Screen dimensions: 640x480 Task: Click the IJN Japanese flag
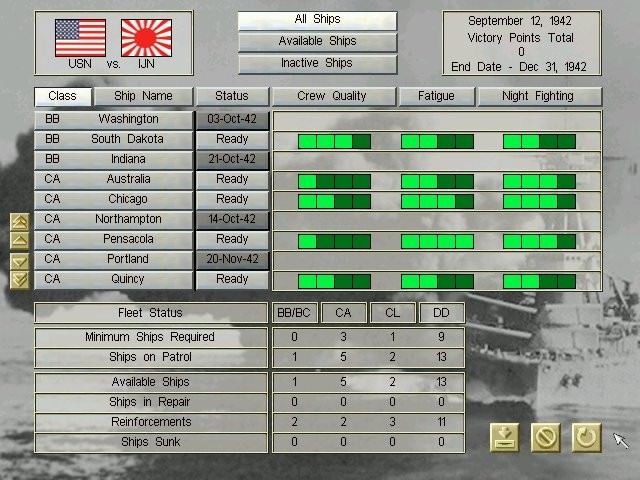click(146, 38)
